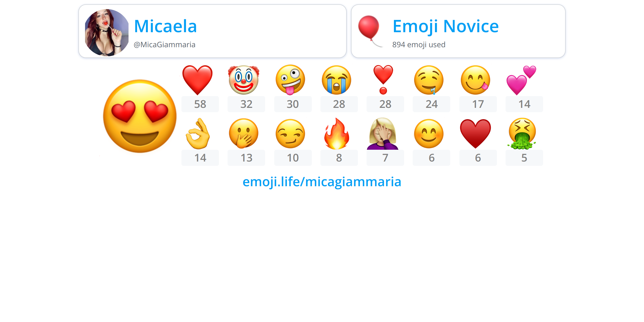Select the smirking face emoji
The height and width of the screenshot is (322, 644).
pyautogui.click(x=290, y=134)
